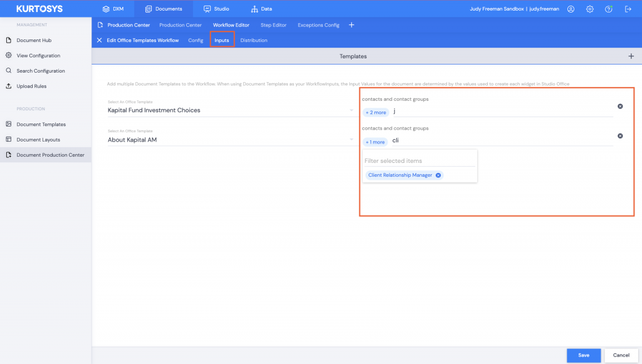Click the Cancel button
The width and height of the screenshot is (642, 364).
[621, 355]
